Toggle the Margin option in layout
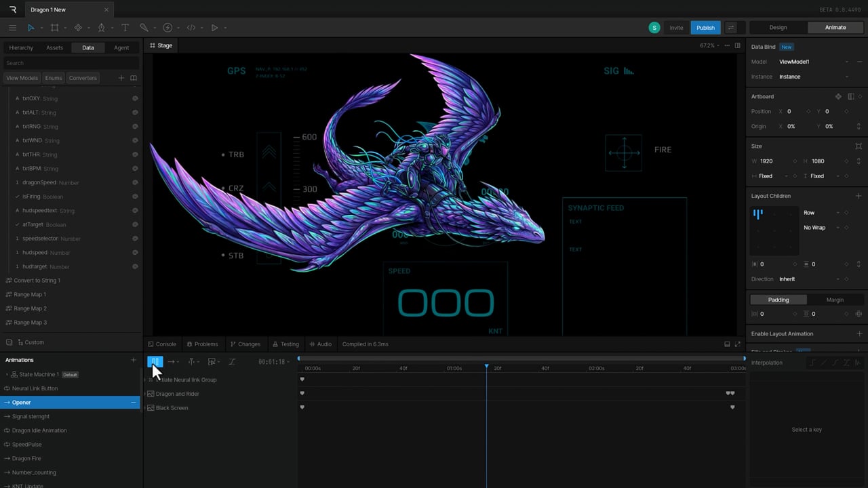The width and height of the screenshot is (868, 488). (x=835, y=300)
